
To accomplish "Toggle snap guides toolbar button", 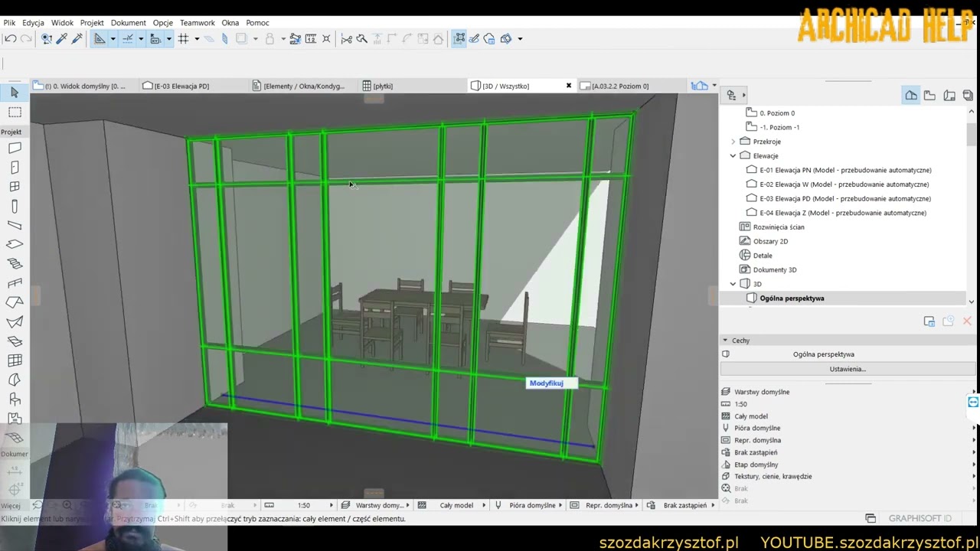I will click(x=128, y=39).
